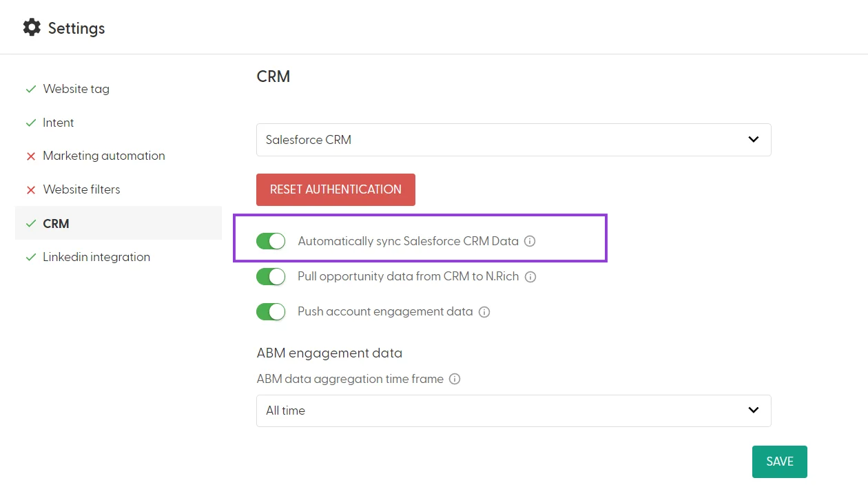Click the red X beside Website filters

(31, 189)
